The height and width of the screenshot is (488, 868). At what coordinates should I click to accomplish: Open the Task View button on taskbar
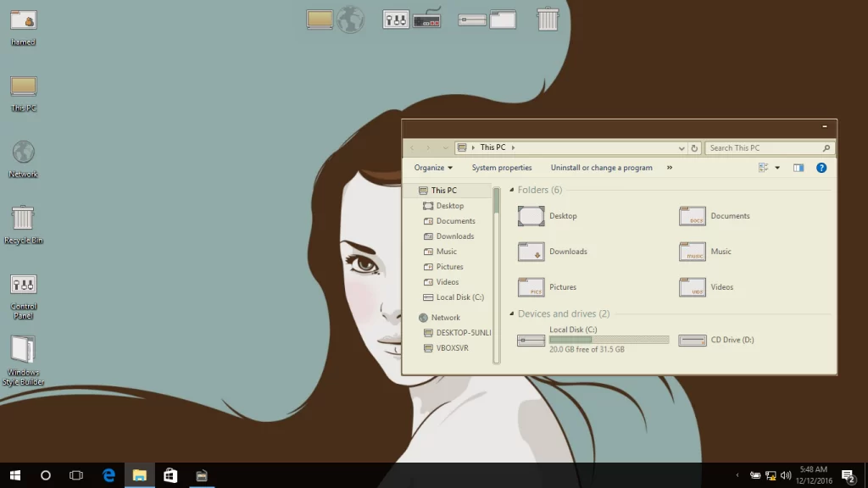(x=76, y=475)
